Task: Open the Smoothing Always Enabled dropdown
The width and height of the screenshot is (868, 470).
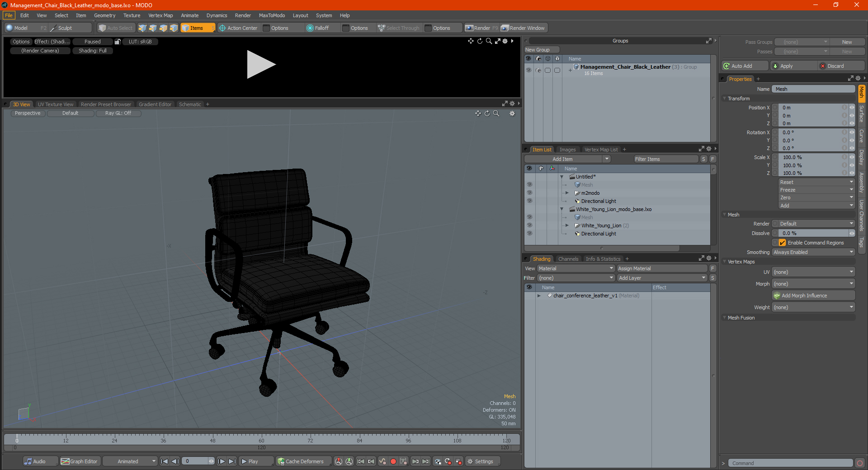Action: tap(814, 252)
